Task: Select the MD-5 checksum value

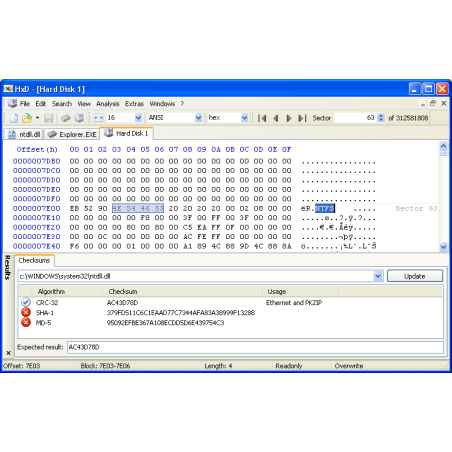Action: 165,323
